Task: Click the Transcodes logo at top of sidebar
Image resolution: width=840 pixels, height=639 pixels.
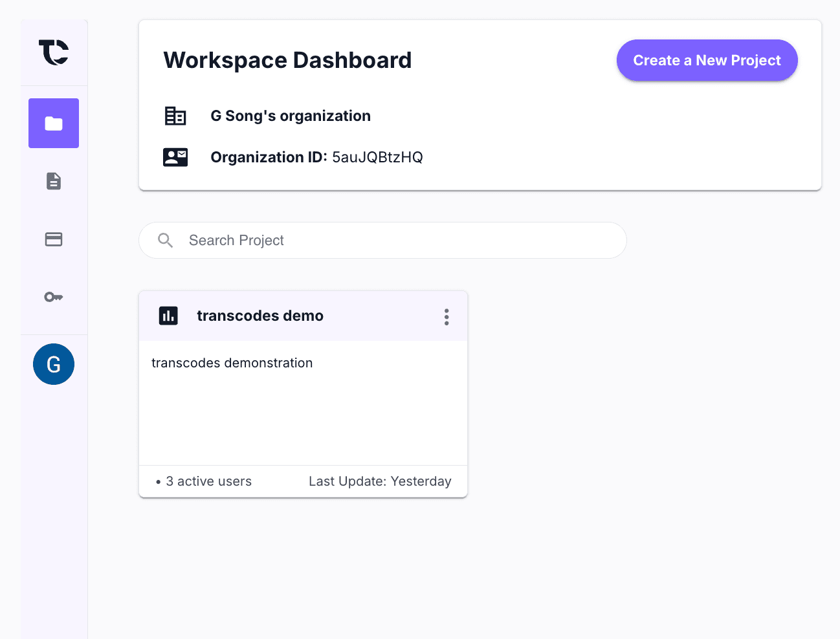Action: [54, 52]
